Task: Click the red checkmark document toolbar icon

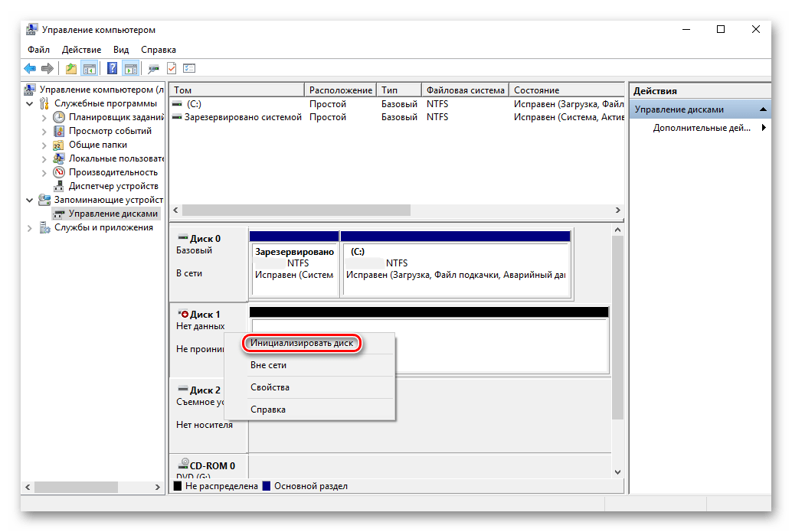Action: [172, 68]
